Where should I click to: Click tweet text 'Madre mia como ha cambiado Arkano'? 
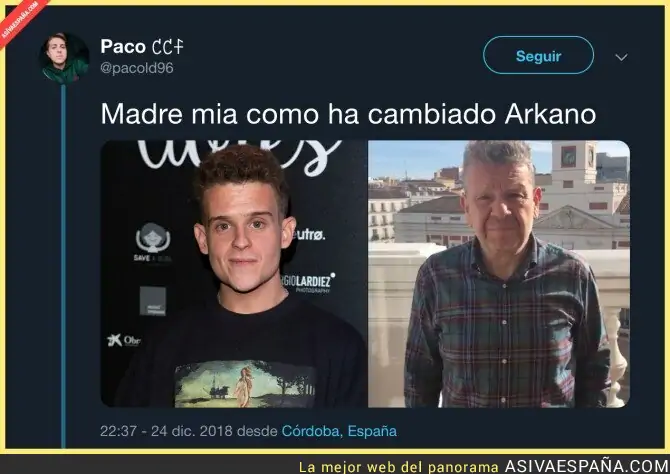coord(348,114)
